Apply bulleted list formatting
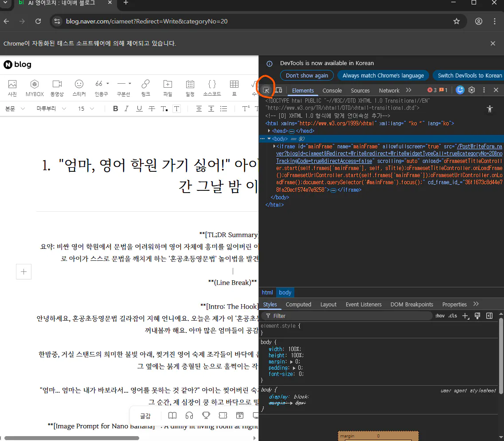 click(x=224, y=109)
